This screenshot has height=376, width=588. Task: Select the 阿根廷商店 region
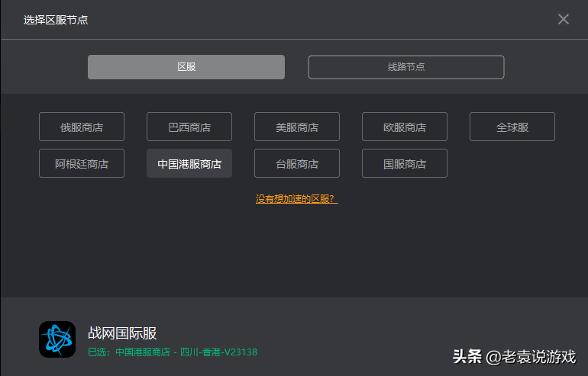82,164
